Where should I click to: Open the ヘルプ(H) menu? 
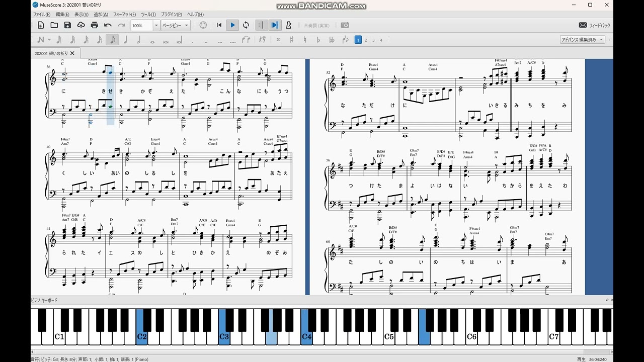pyautogui.click(x=195, y=15)
